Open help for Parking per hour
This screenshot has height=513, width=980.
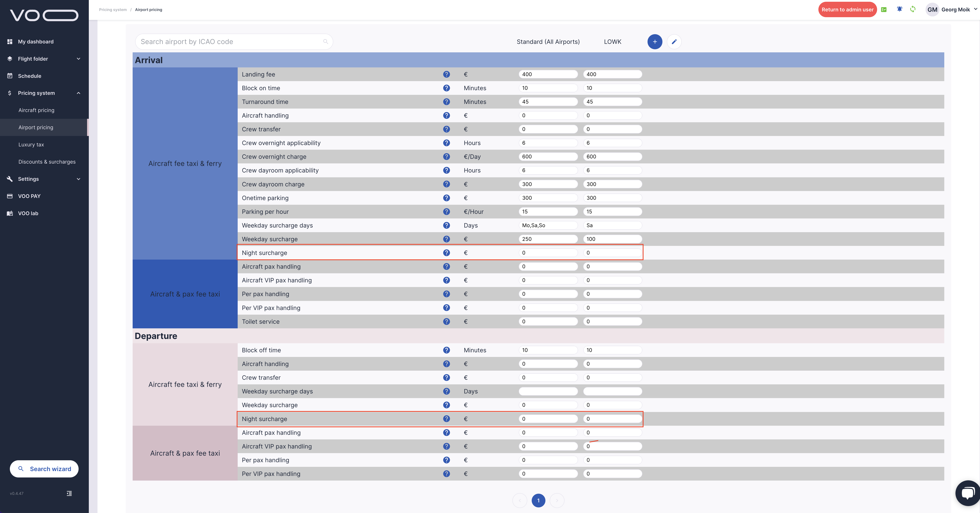point(446,212)
